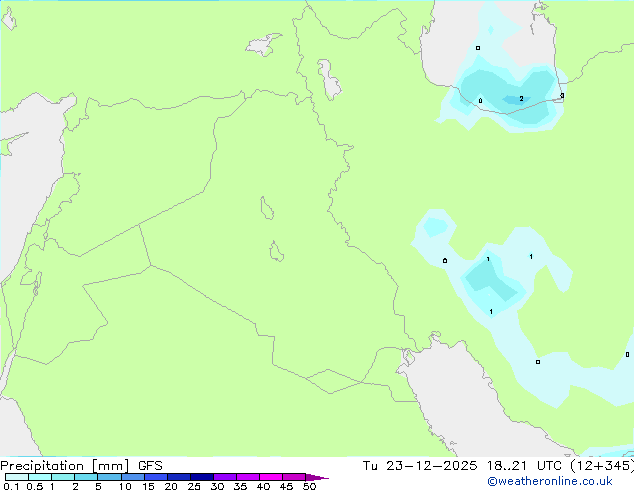Click the 25–30 mm navy legend swatch
This screenshot has width=634, height=490.
tap(201, 477)
